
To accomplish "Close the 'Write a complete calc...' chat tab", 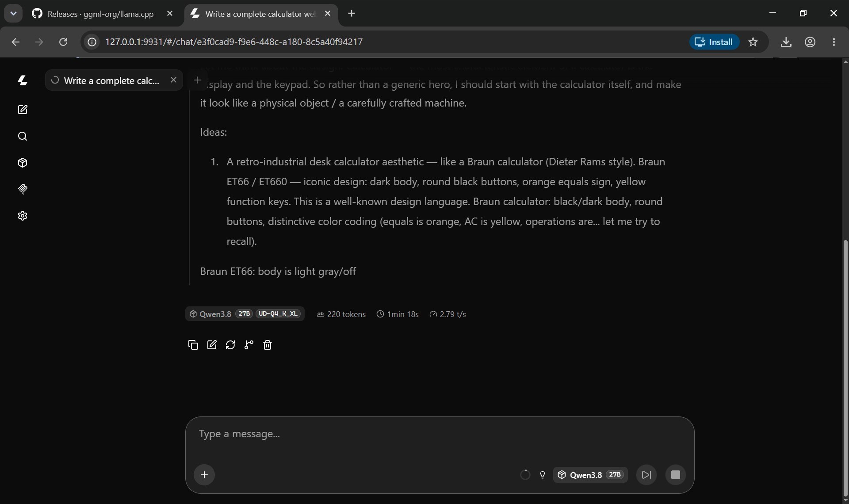I will tap(173, 80).
